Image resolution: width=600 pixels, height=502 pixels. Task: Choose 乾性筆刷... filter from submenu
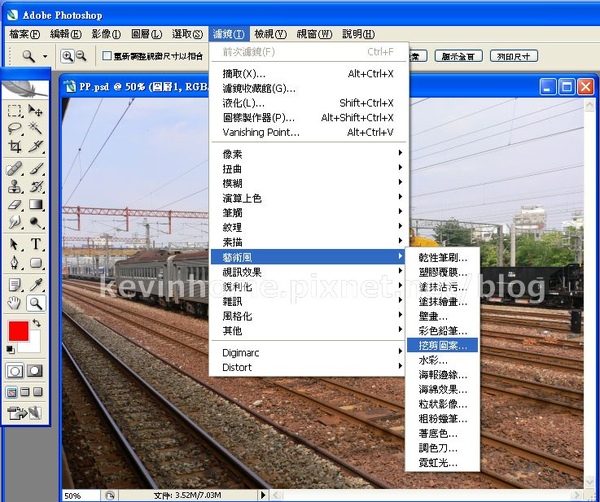(442, 258)
